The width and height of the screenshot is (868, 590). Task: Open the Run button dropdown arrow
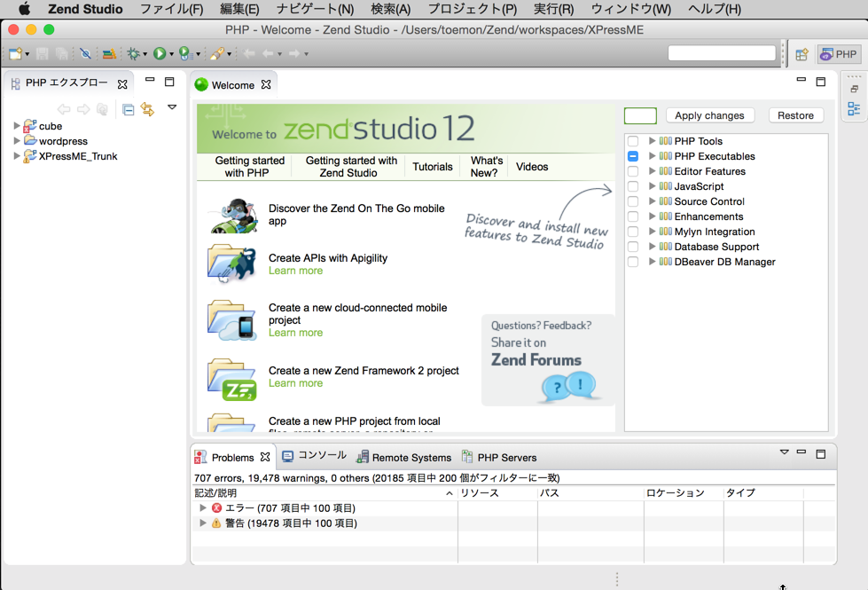(171, 54)
